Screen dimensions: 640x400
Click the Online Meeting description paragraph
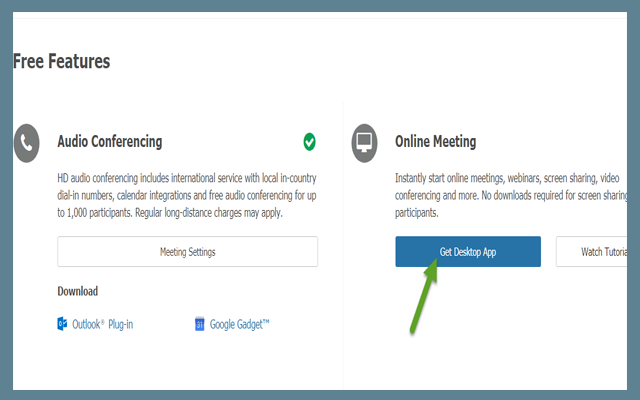coord(510,195)
